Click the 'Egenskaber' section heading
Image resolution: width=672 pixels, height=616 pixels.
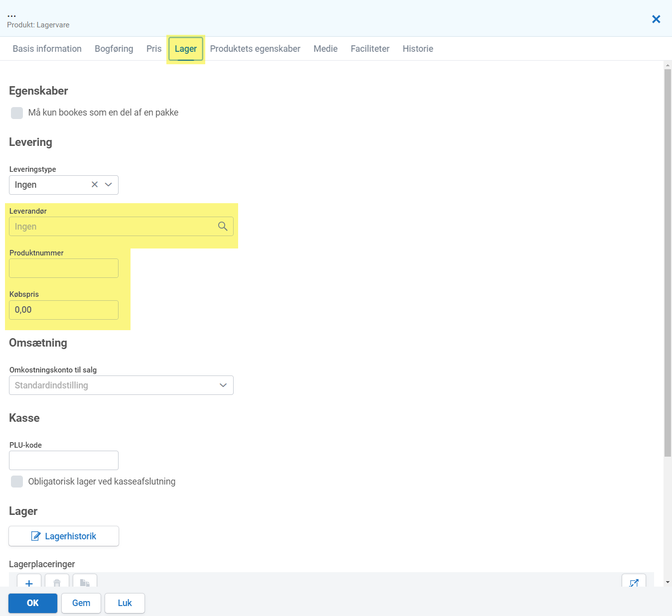pos(39,91)
